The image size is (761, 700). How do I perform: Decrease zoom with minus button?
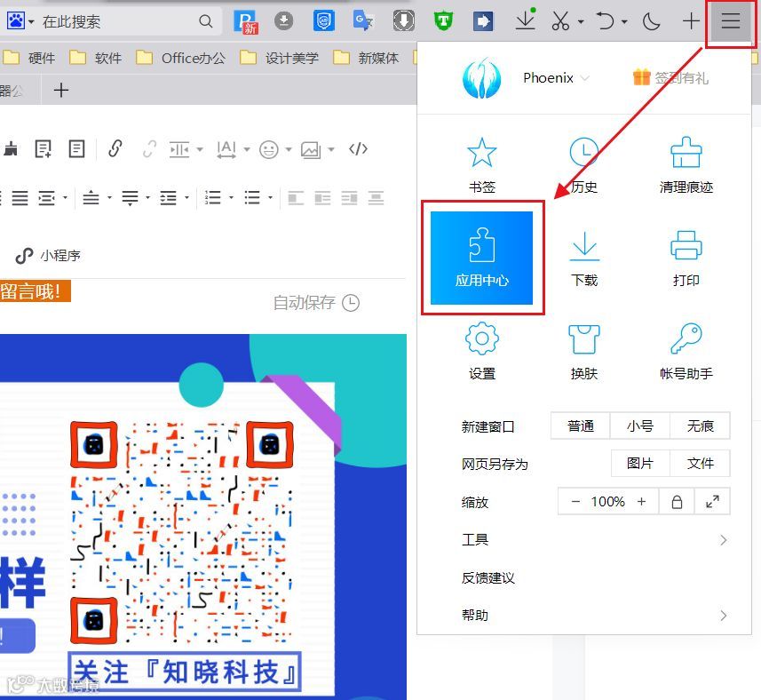pyautogui.click(x=575, y=501)
